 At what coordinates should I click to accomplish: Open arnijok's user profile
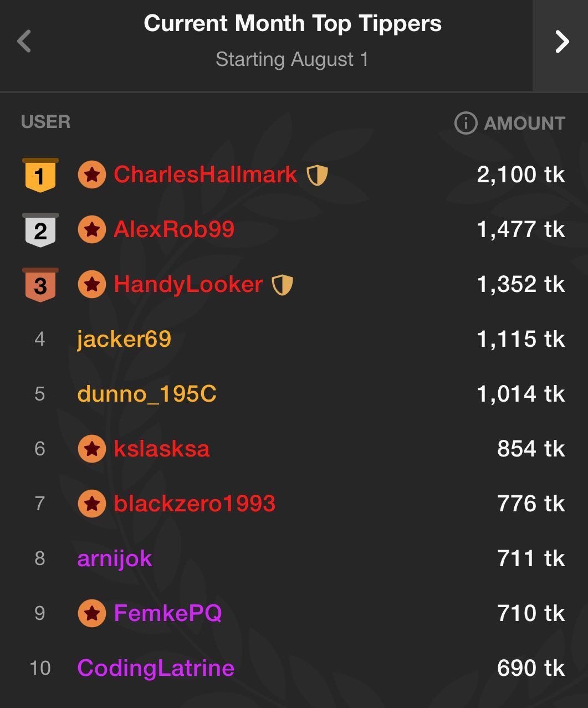[x=115, y=558]
